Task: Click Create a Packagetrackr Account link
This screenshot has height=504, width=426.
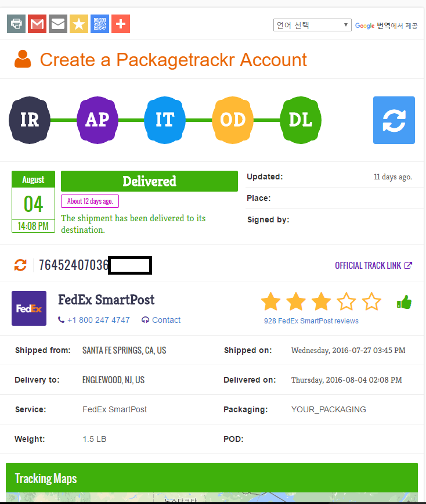Action: click(x=173, y=60)
